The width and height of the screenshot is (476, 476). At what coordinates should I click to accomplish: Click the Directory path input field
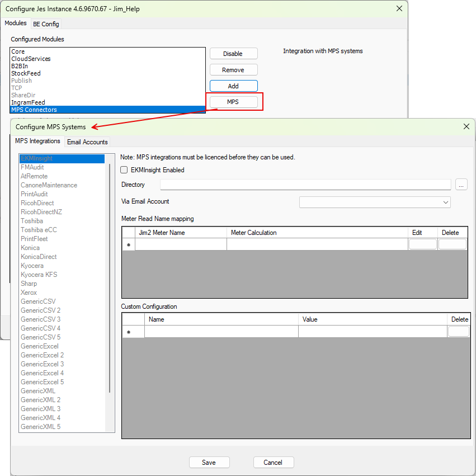[x=305, y=185]
